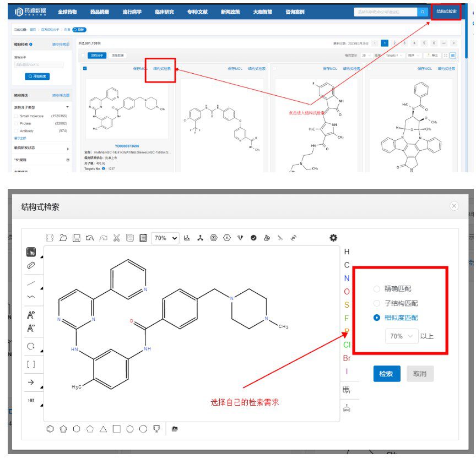The height and width of the screenshot is (459, 476).
Task: Open the 临床研究 menu in the top navigation
Action: [164, 12]
